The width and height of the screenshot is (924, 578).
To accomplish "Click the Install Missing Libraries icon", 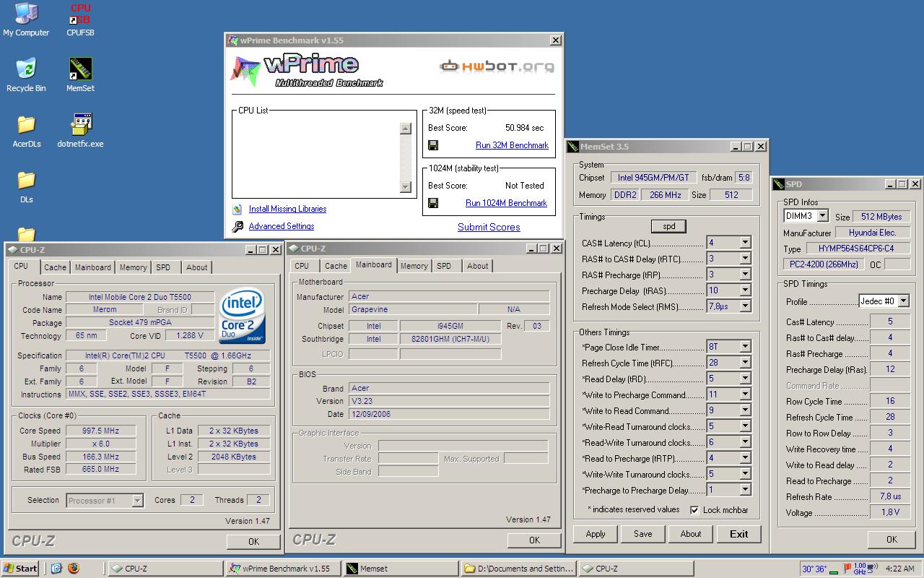I will click(x=237, y=210).
